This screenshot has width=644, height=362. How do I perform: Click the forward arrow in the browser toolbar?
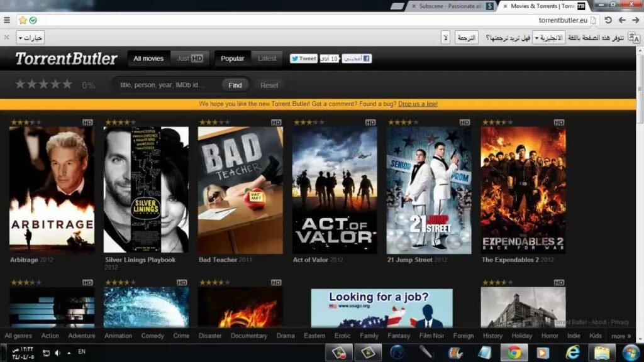tap(635, 20)
